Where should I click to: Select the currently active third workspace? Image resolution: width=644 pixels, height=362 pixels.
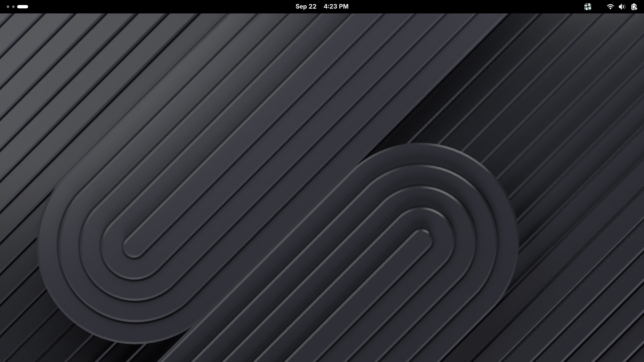(22, 7)
